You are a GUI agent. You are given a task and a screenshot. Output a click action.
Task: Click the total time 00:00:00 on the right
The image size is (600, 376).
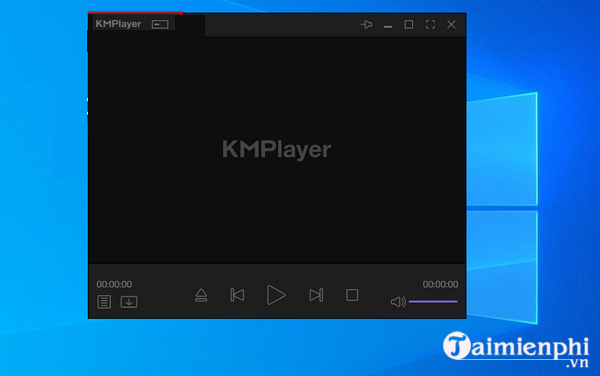440,284
